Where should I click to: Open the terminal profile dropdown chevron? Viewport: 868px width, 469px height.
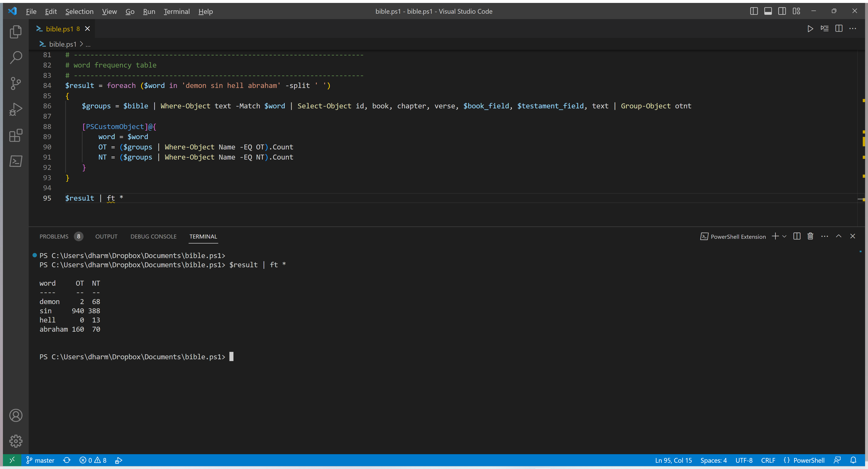785,236
